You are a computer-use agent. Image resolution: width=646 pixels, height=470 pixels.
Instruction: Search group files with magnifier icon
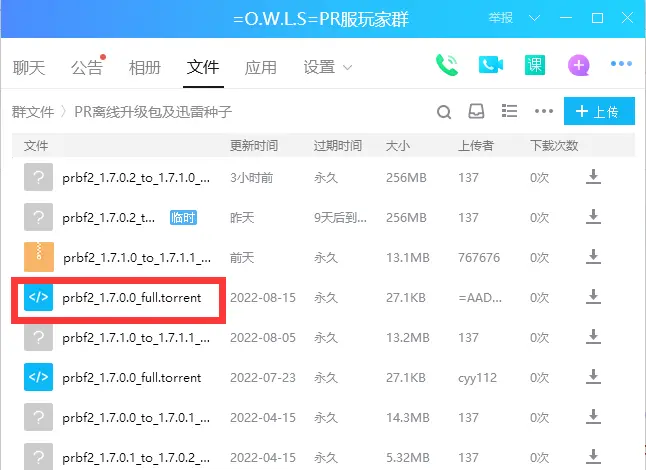click(x=445, y=111)
